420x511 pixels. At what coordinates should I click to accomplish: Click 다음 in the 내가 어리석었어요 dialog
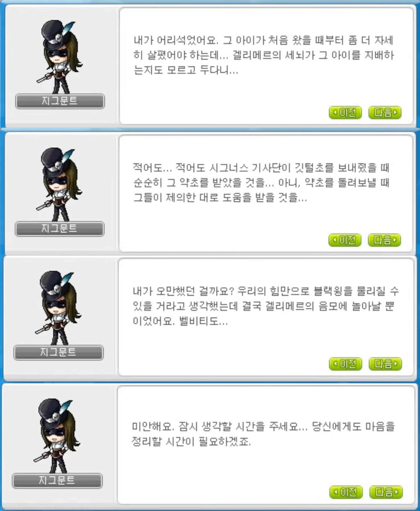(x=385, y=113)
